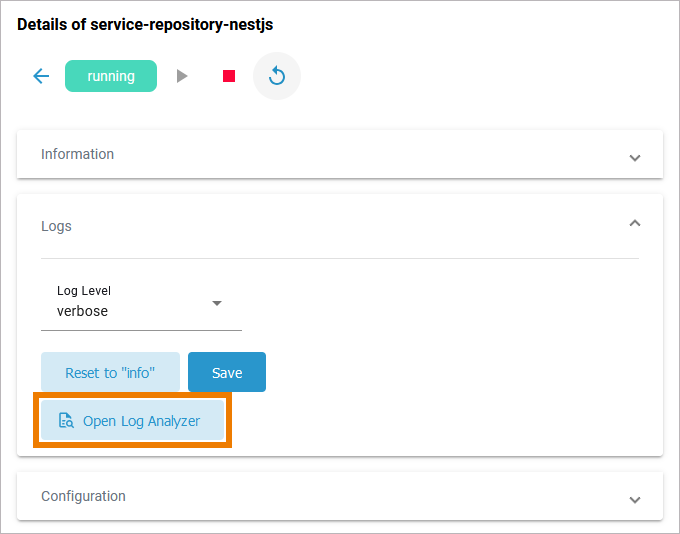The height and width of the screenshot is (534, 680).
Task: Collapse the Logs panel using its up chevron
Action: pyautogui.click(x=634, y=224)
